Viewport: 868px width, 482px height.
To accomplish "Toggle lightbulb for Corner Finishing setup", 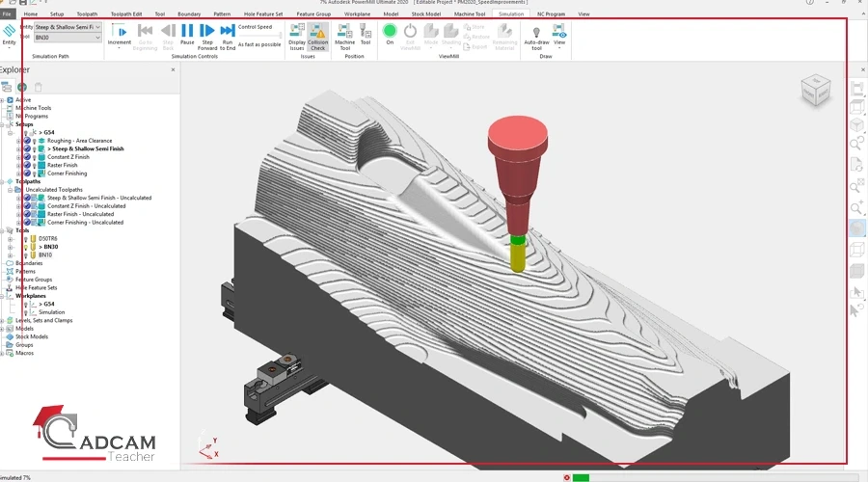I will [x=35, y=174].
